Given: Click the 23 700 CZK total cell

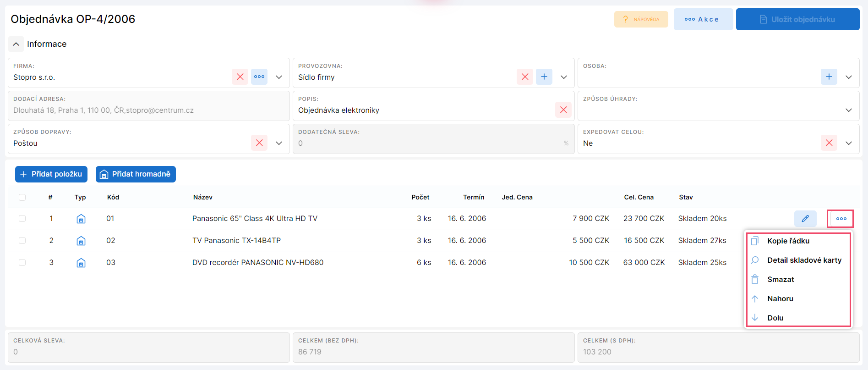Looking at the screenshot, I should [x=644, y=219].
